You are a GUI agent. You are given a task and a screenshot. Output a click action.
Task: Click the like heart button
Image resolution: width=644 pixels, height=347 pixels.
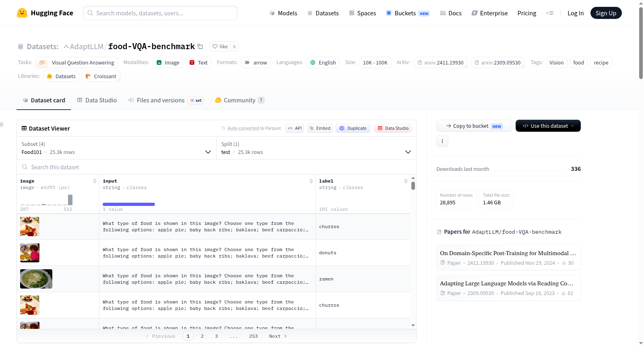click(x=220, y=46)
